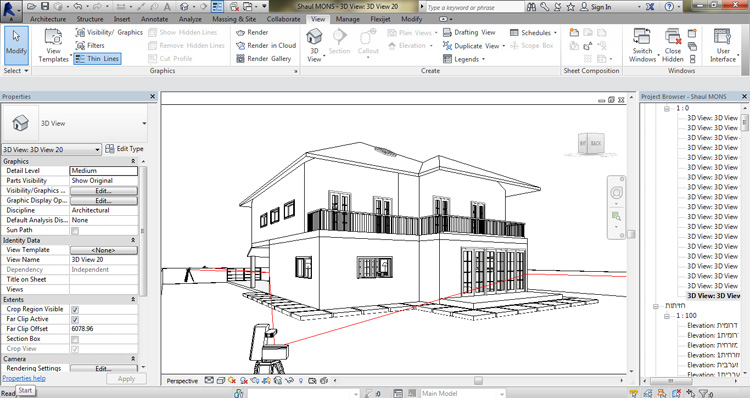Open the Insert ribbon tab

click(122, 19)
